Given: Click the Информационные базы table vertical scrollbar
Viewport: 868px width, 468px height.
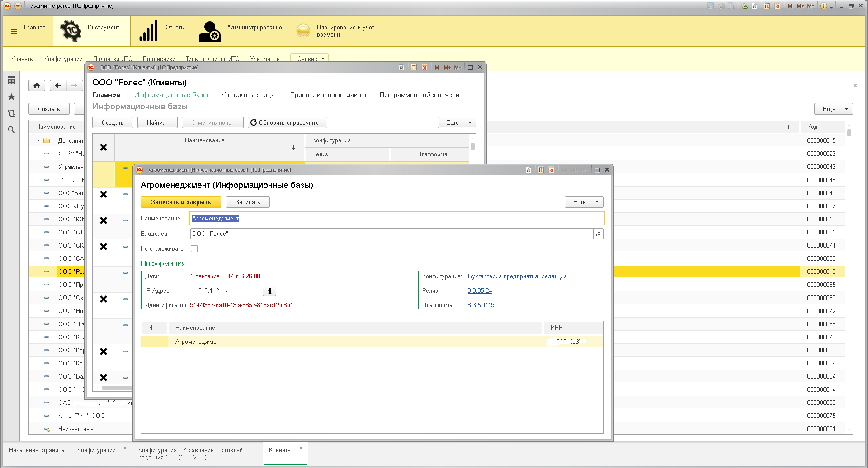Looking at the screenshot, I should click(472, 146).
